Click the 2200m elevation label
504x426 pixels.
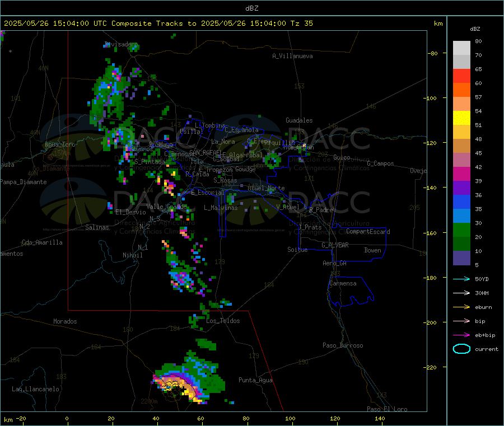click(x=149, y=401)
